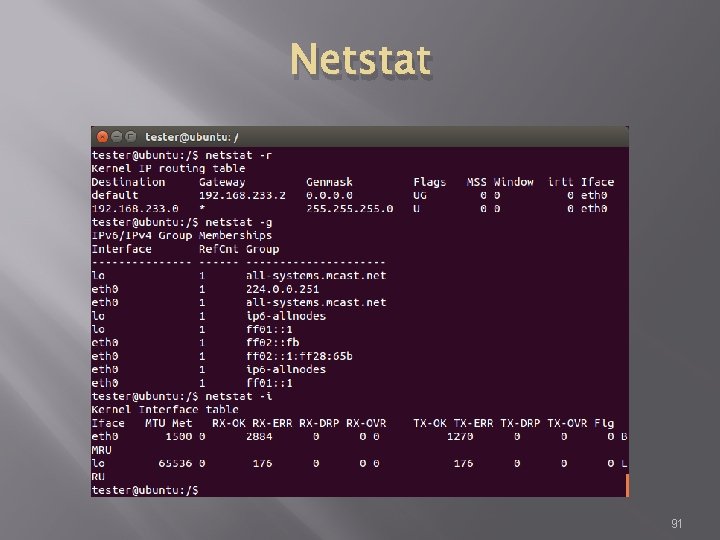
Task: Click the Destination column header
Action: [x=128, y=182]
